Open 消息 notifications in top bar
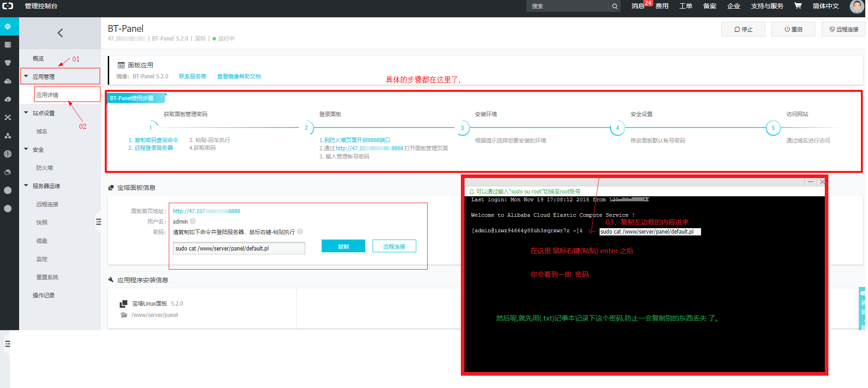868x388 pixels. coord(638,6)
